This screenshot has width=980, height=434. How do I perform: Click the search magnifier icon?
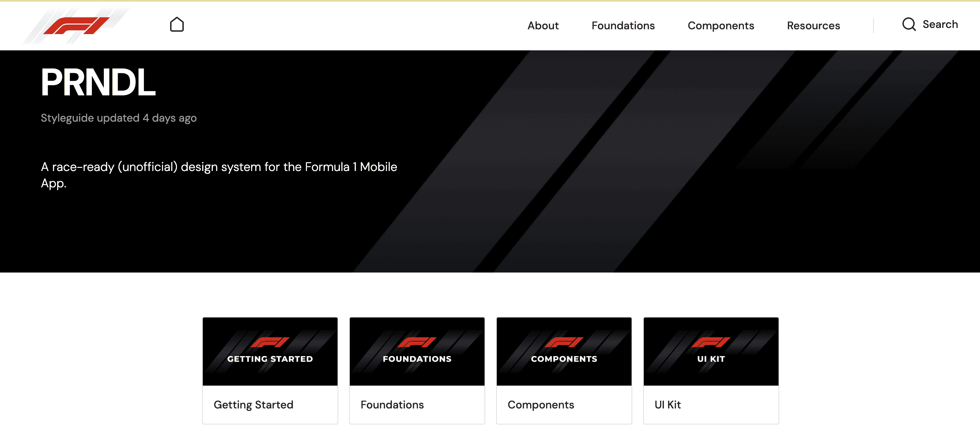[909, 25]
